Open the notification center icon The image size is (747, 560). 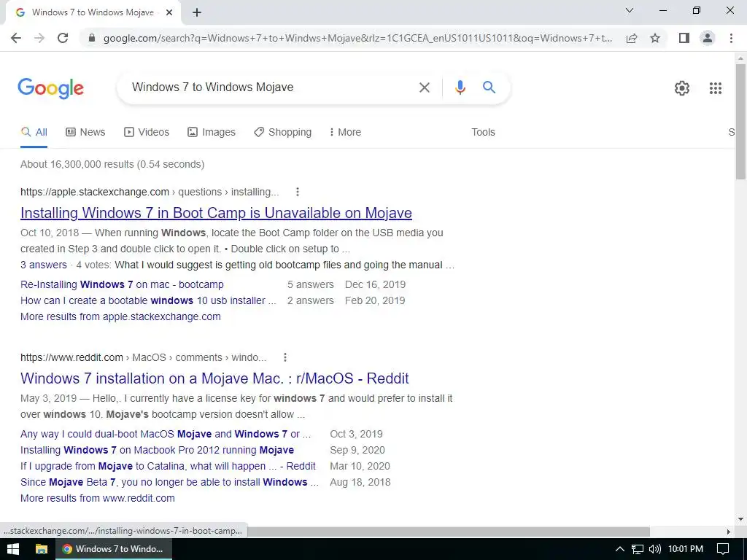pos(723,549)
